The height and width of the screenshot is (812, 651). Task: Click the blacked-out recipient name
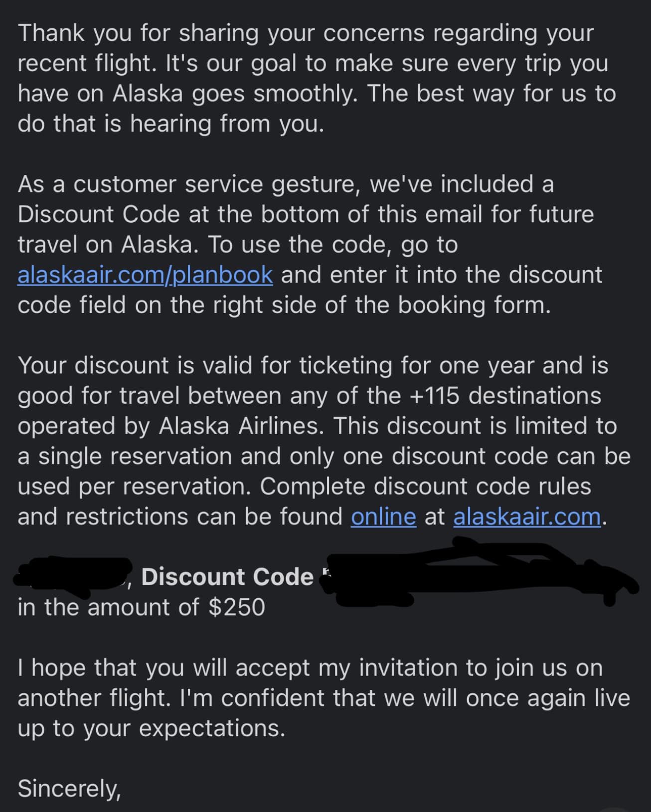73,576
